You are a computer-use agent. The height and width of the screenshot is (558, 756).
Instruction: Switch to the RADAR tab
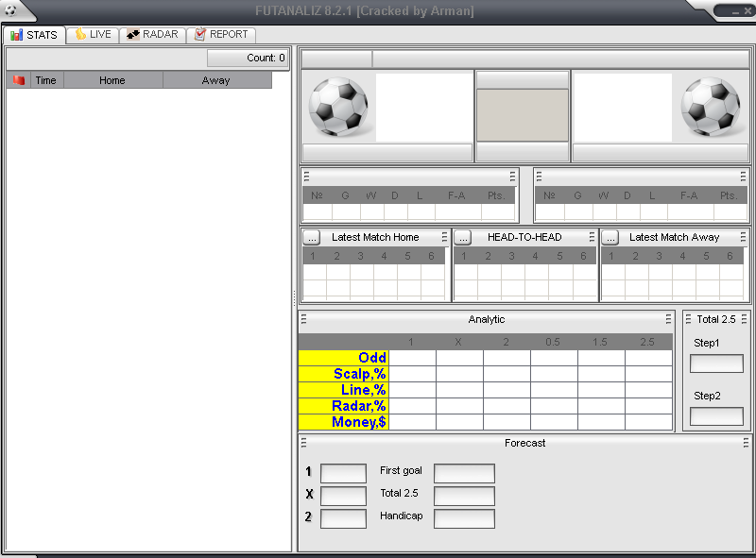[x=152, y=35]
